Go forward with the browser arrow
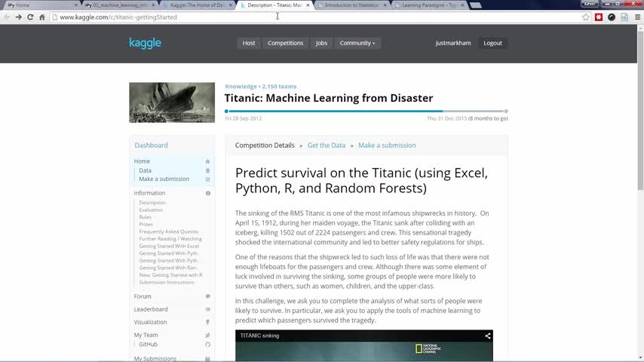644x362 pixels. click(19, 17)
